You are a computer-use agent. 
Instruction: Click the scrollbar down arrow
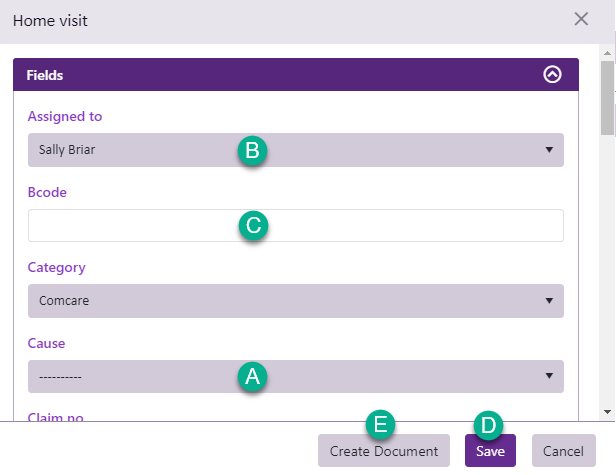click(606, 412)
